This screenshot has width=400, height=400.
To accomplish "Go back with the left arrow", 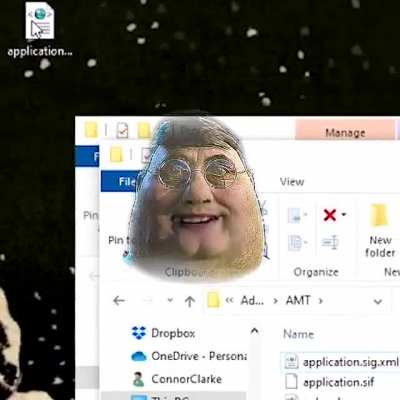I will (x=119, y=301).
